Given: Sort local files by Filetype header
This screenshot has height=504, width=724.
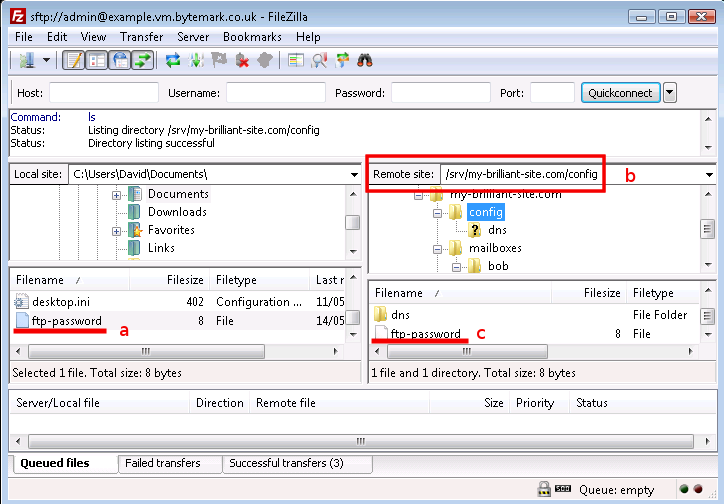Looking at the screenshot, I should click(x=259, y=280).
